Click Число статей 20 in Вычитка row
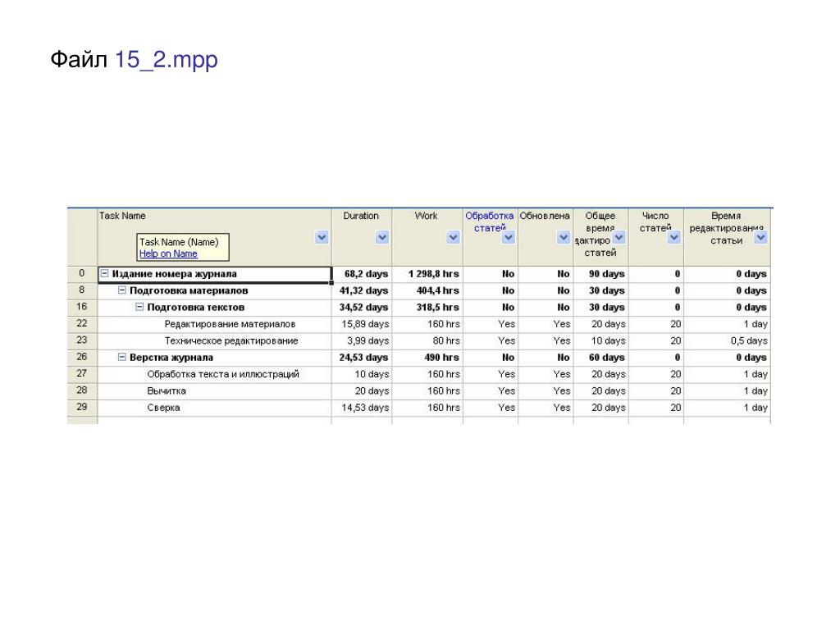The height and width of the screenshot is (630, 840). click(x=655, y=391)
